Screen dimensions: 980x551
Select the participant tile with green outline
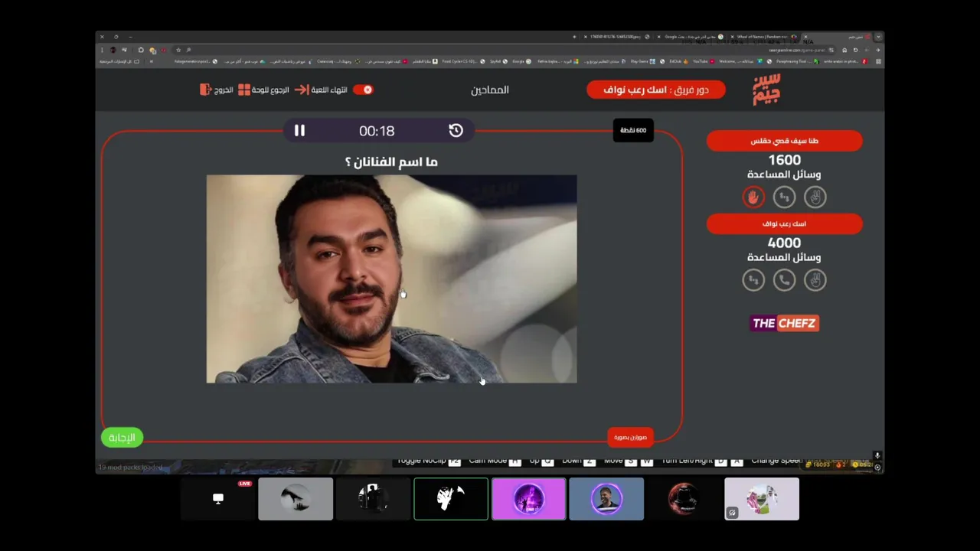click(x=451, y=499)
